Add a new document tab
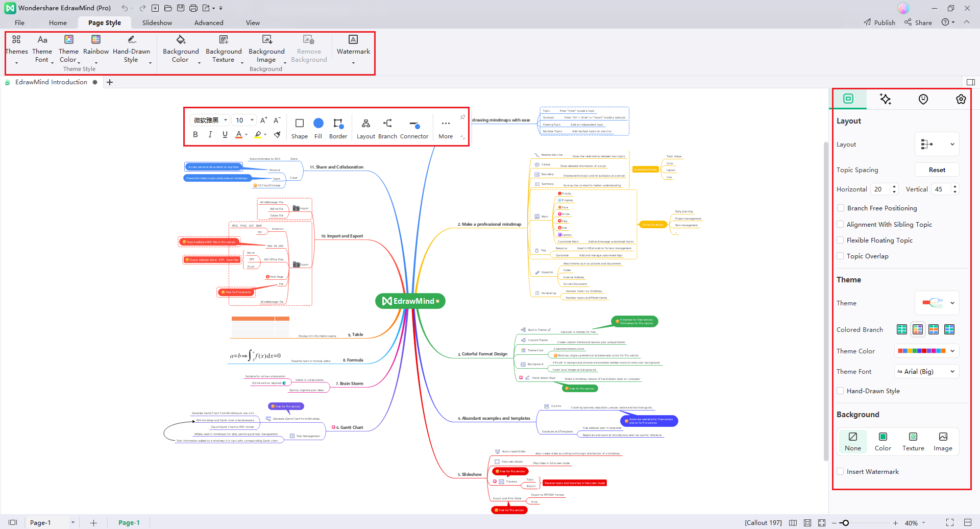This screenshot has height=529, width=980. pos(110,82)
